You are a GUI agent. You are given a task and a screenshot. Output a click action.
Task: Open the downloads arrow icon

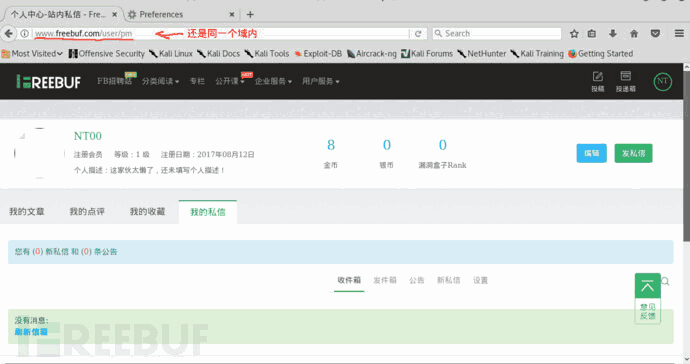(613, 33)
